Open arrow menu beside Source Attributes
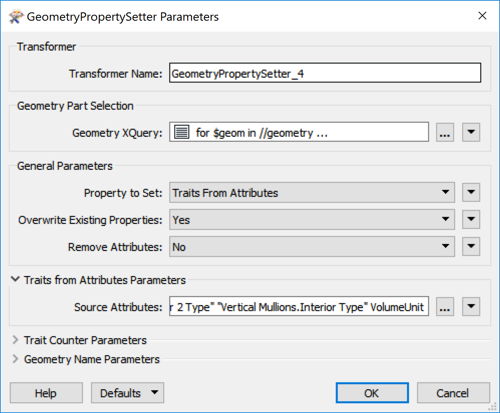This screenshot has width=500, height=413. coord(471,306)
